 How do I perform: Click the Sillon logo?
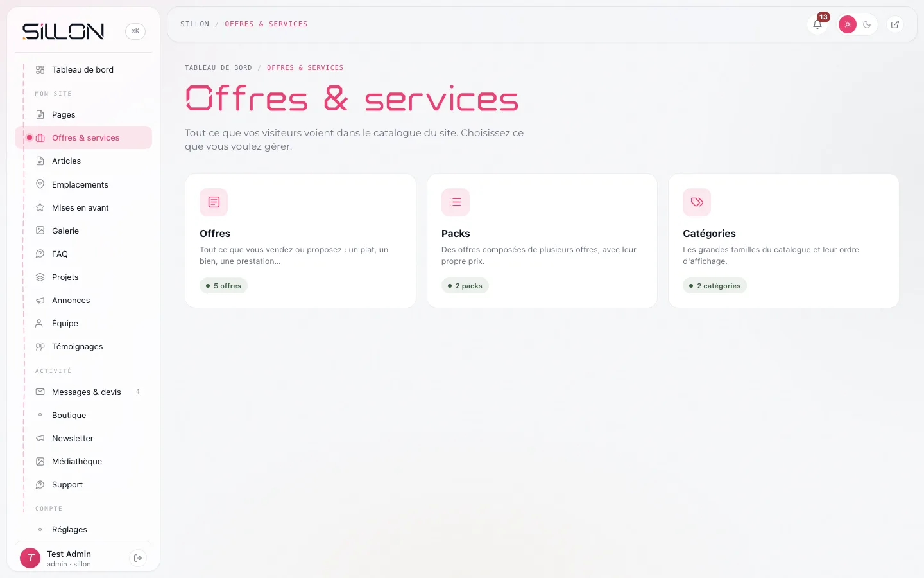tap(63, 31)
